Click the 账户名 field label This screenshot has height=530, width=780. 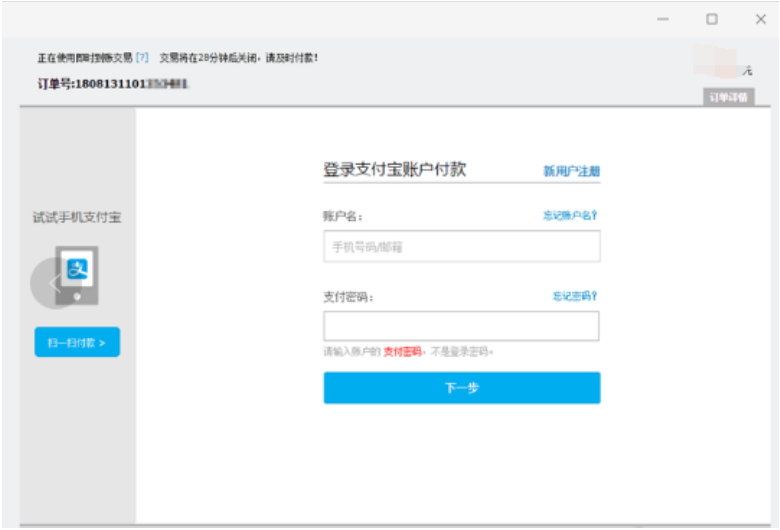pyautogui.click(x=342, y=216)
